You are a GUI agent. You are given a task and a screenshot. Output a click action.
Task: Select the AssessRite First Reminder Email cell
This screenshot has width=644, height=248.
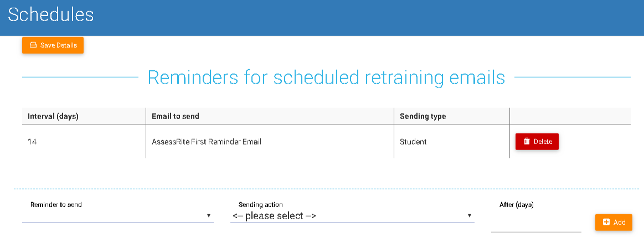coord(207,142)
